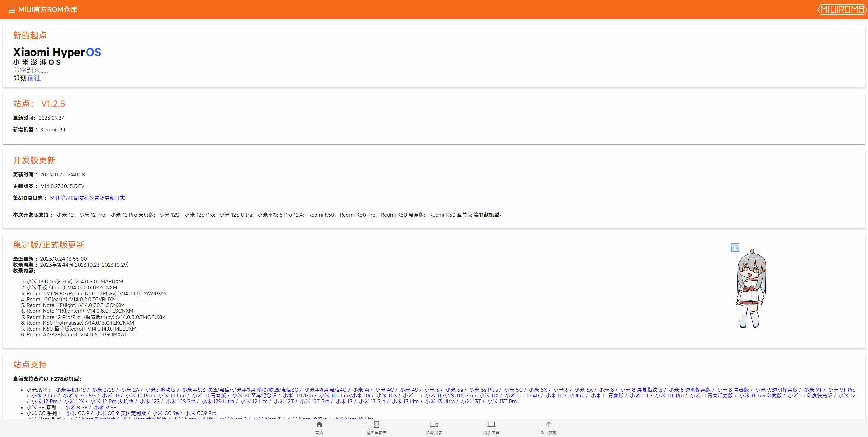Open the 小米 11 Pro/Ultra link
This screenshot has width=868, height=437.
[565, 396]
